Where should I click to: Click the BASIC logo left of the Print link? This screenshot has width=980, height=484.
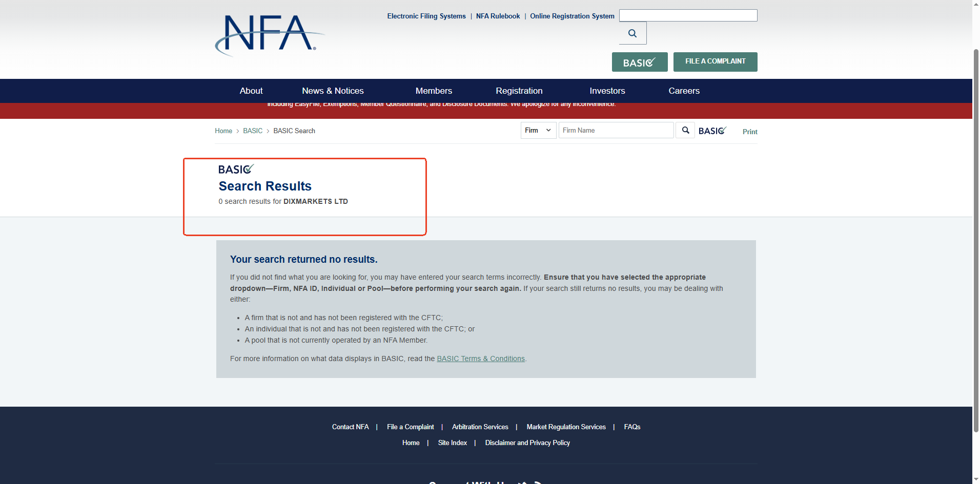point(712,131)
